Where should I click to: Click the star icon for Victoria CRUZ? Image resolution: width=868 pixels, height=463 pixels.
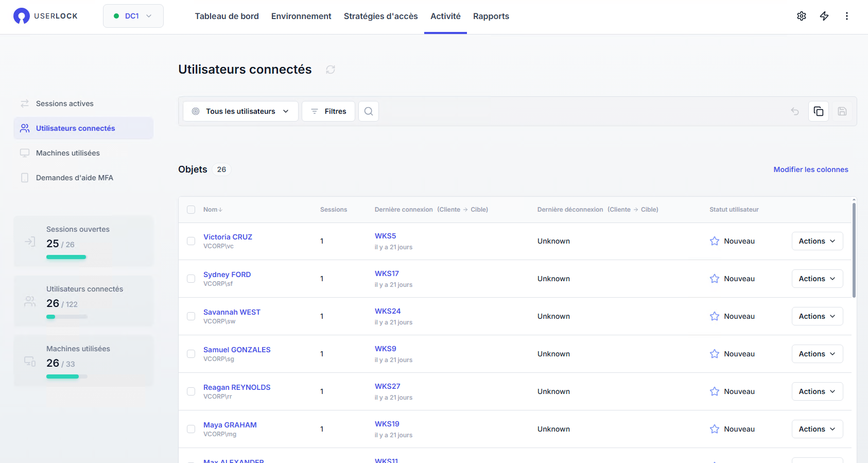pyautogui.click(x=714, y=241)
